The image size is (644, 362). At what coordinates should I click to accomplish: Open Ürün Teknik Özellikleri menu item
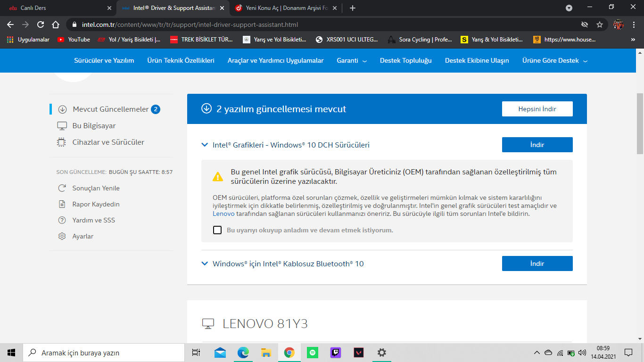click(181, 60)
